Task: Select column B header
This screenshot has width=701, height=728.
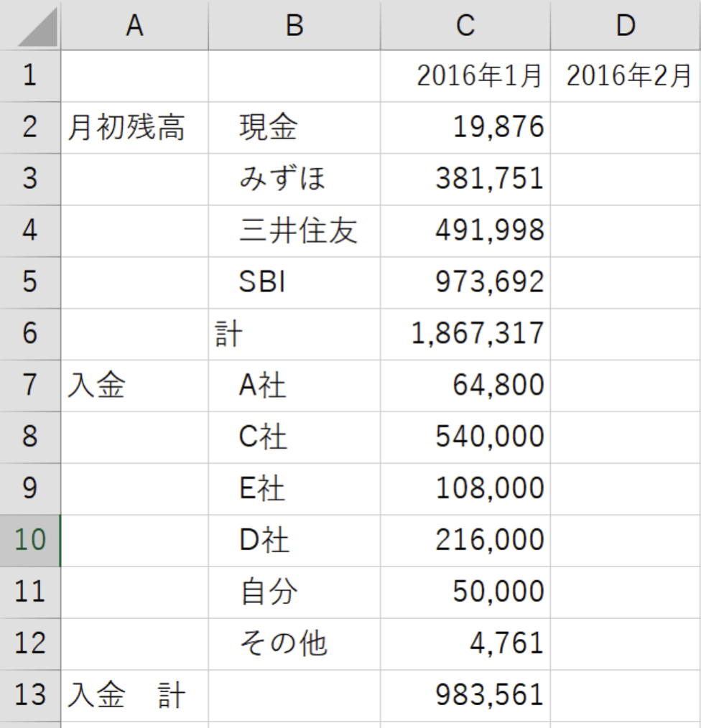Action: point(294,25)
